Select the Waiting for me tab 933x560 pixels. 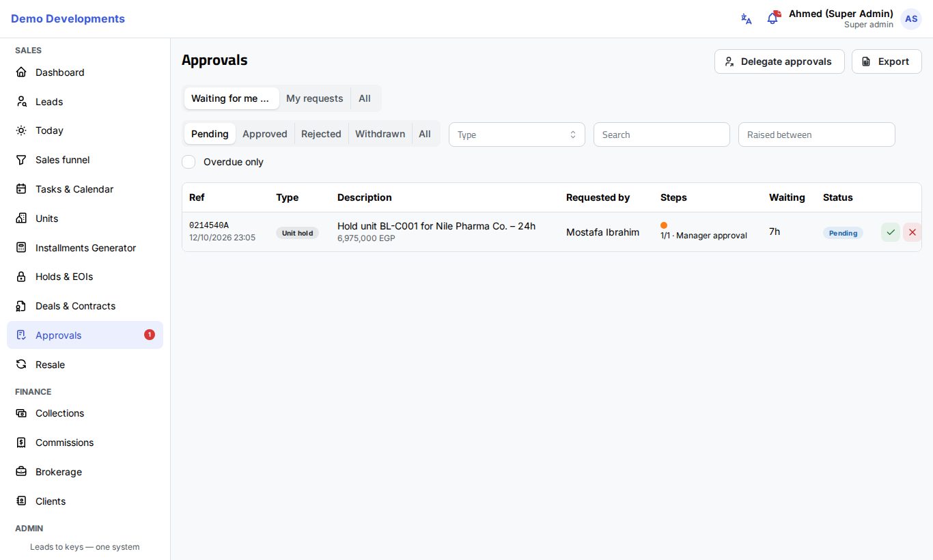click(232, 98)
